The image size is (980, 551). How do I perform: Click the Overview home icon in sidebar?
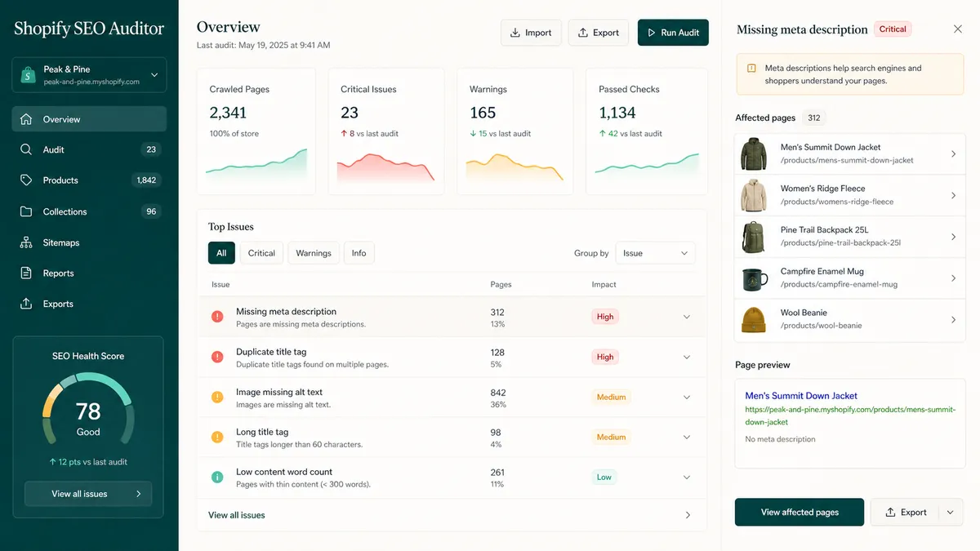(27, 119)
